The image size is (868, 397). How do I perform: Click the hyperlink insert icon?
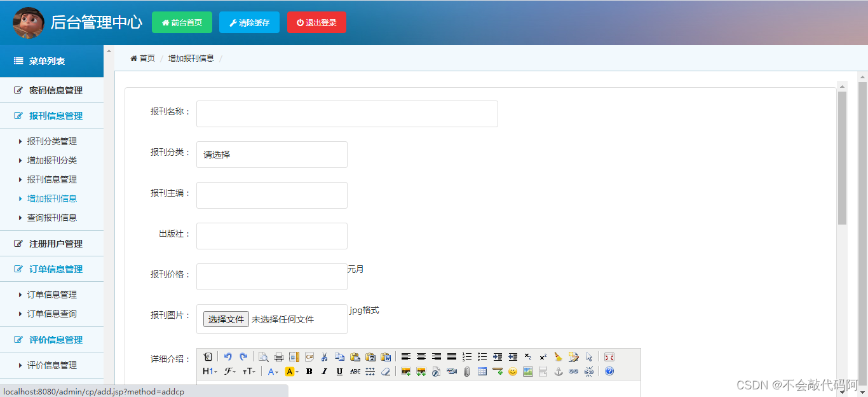click(574, 372)
